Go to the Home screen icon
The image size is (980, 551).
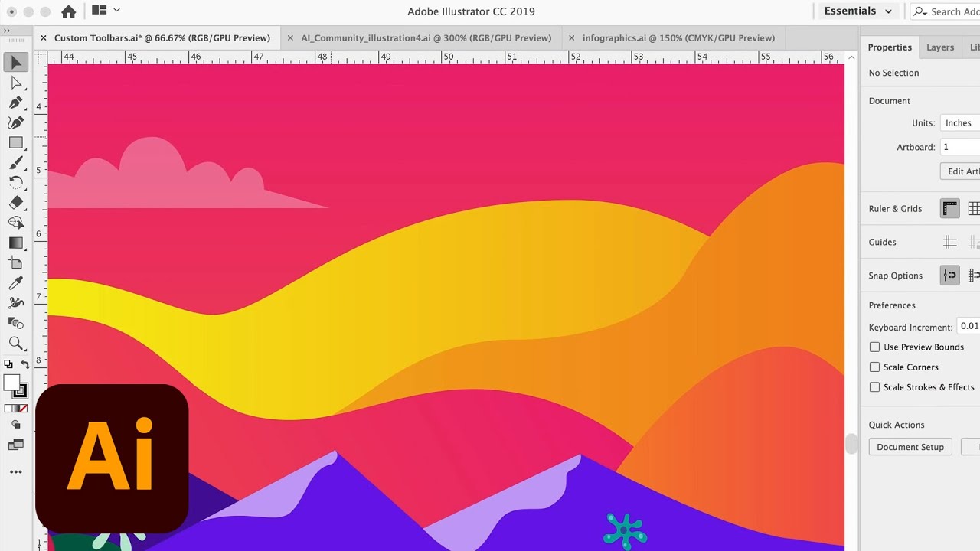click(x=68, y=11)
